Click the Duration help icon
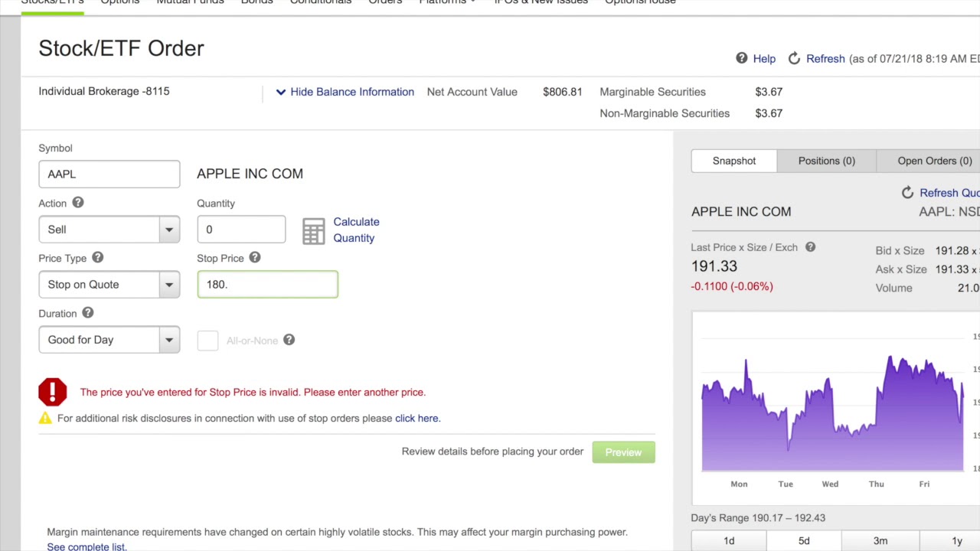 click(x=87, y=313)
